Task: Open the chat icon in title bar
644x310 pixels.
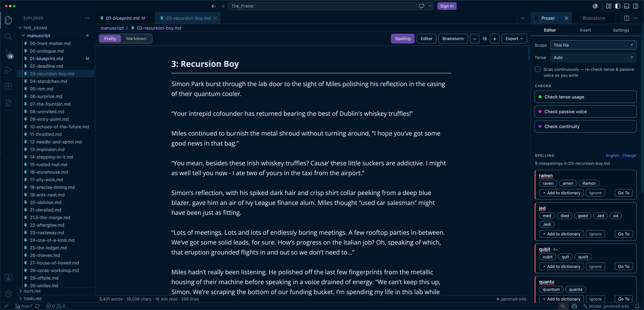Action: pos(422,6)
